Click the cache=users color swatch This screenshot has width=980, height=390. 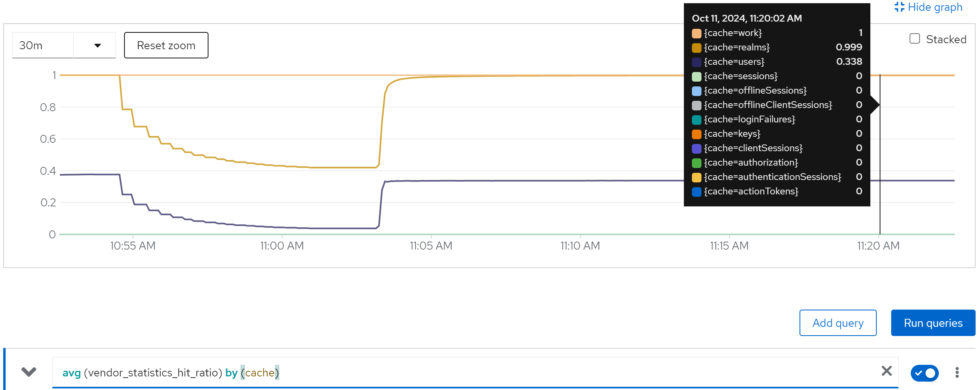[696, 62]
